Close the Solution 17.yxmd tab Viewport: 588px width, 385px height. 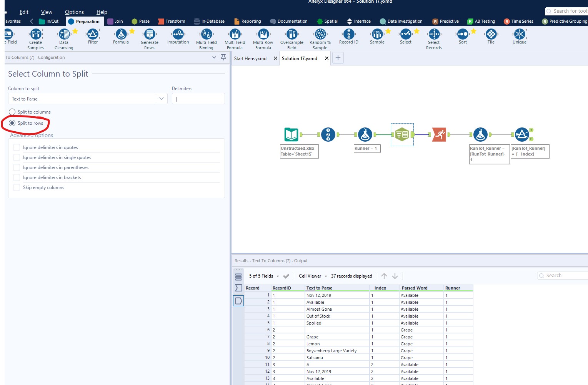pos(326,59)
